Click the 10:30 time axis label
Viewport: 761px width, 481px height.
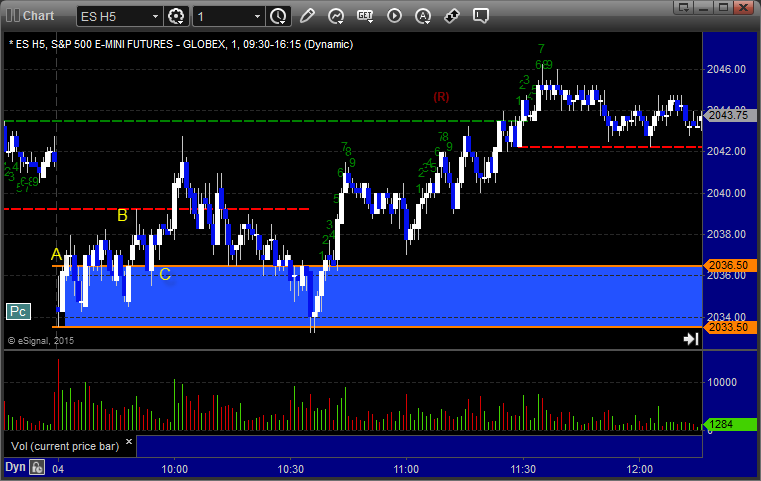pos(291,469)
